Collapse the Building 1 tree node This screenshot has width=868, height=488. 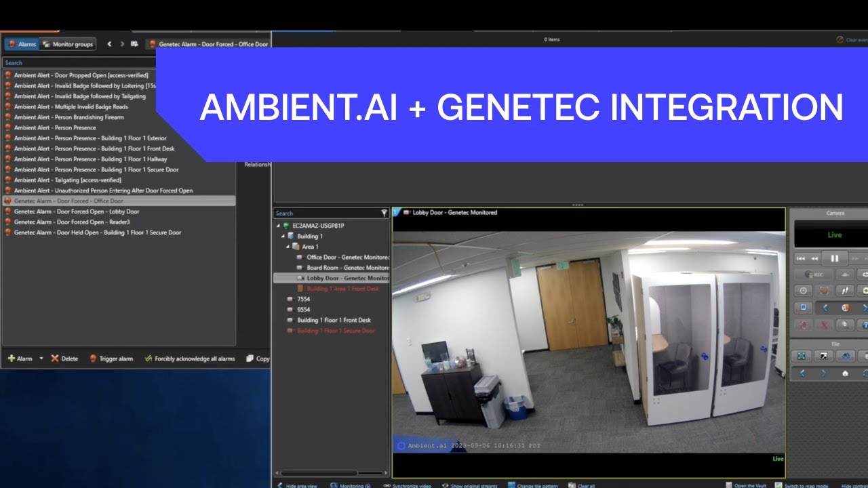283,237
